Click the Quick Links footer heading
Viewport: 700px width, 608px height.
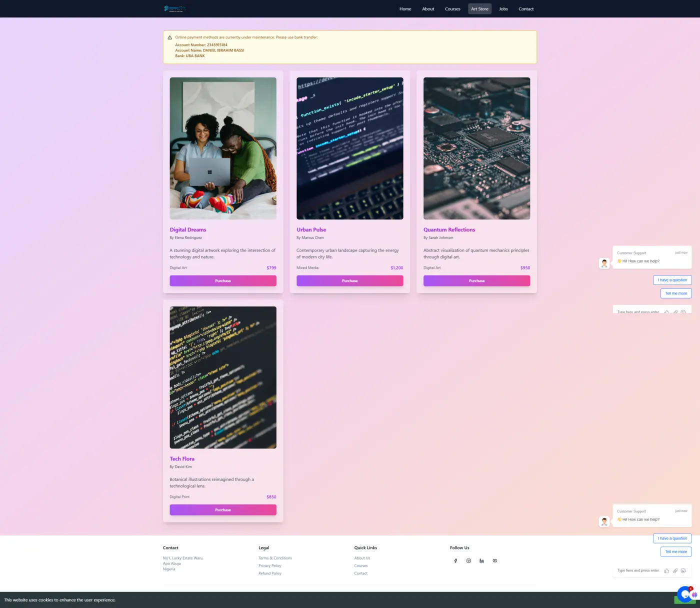(x=365, y=548)
